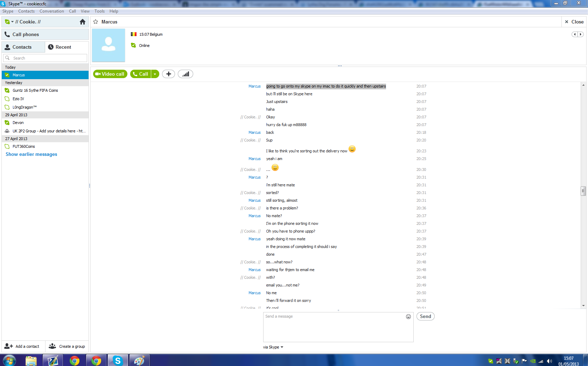
Task: Open the Help menu
Action: pyautogui.click(x=114, y=11)
